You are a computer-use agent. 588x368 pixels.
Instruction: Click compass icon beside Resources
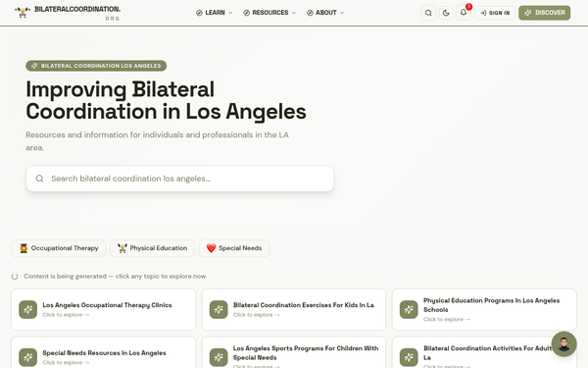[246, 13]
